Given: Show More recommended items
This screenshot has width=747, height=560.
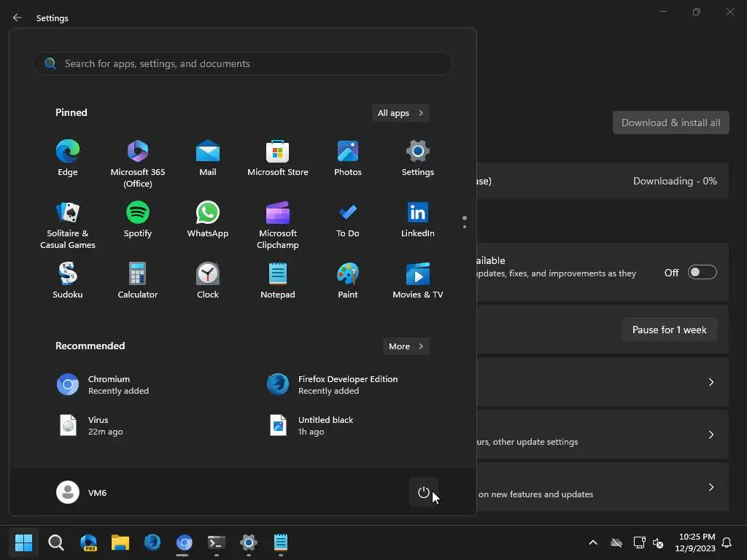Looking at the screenshot, I should point(406,346).
